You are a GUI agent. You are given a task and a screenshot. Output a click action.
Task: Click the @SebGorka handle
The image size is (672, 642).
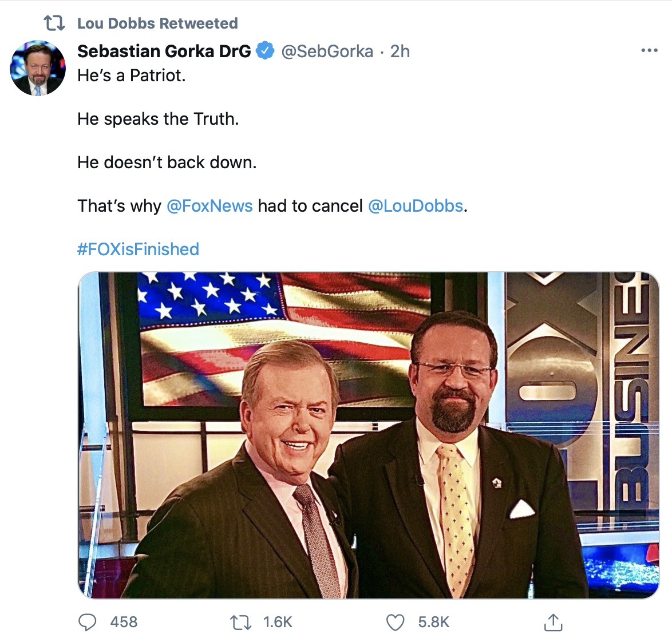pos(327,51)
